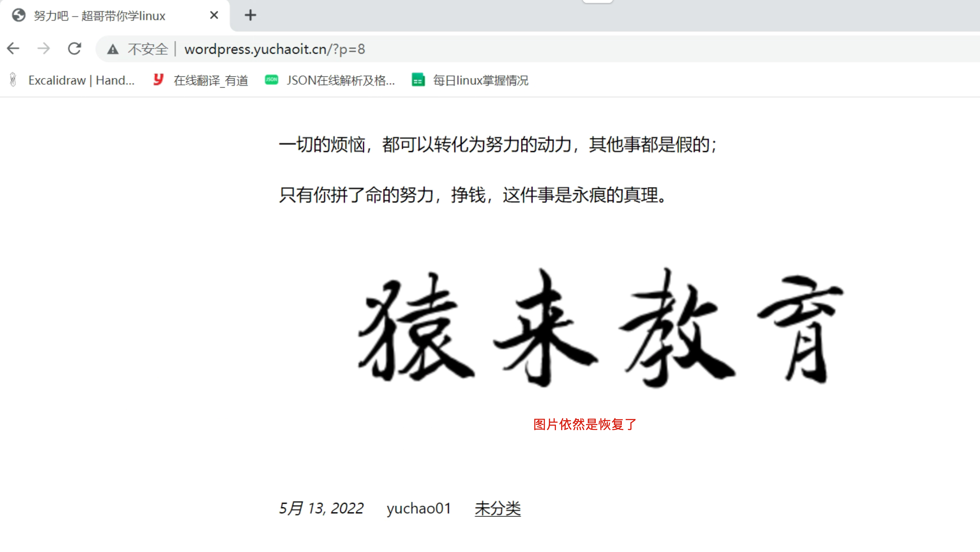
Task: Click the red 图片依然是恢复了 caption text
Action: pos(585,425)
